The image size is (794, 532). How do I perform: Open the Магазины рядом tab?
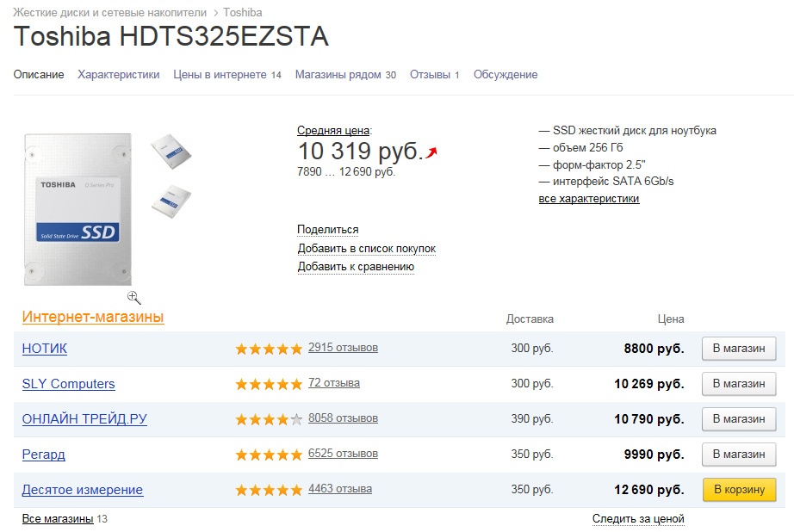(x=338, y=75)
